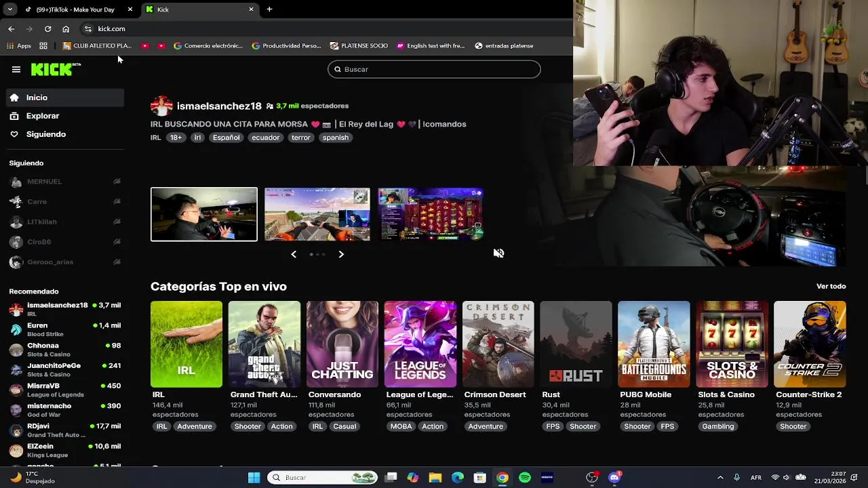Open MERNUEL in followed channels
This screenshot has height=488, width=868.
point(66,182)
